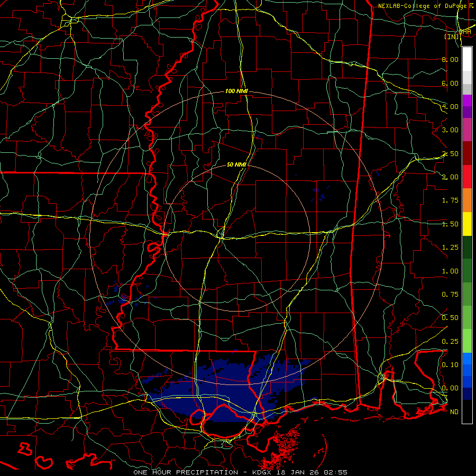Click the '8.00' legend value
Viewport: 476px width, 476px height.
tap(450, 59)
